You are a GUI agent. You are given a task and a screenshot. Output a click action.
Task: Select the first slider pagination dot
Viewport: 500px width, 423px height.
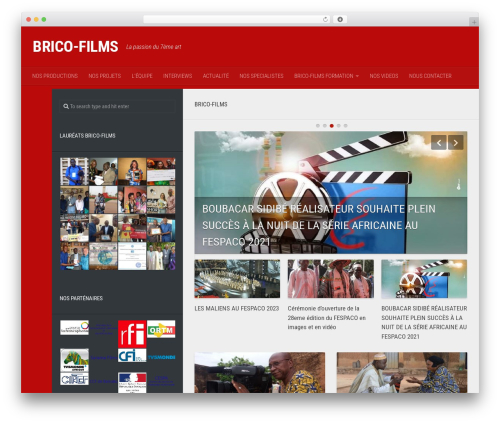tap(318, 126)
